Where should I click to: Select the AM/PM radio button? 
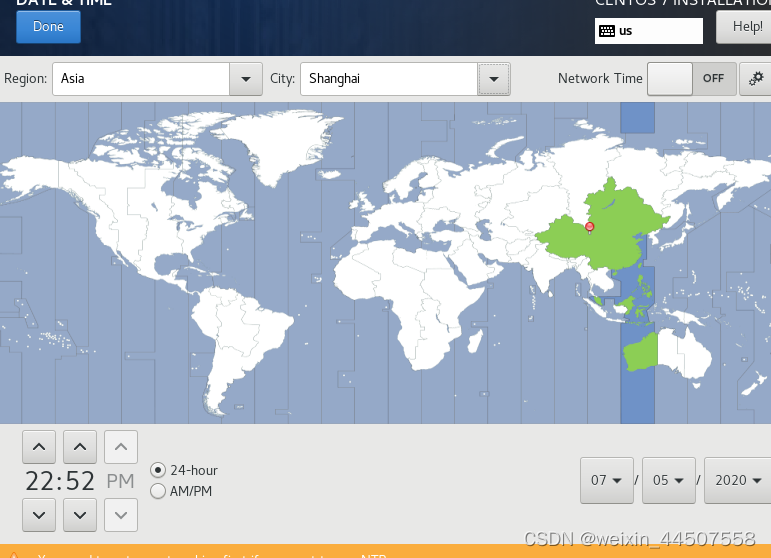point(158,491)
